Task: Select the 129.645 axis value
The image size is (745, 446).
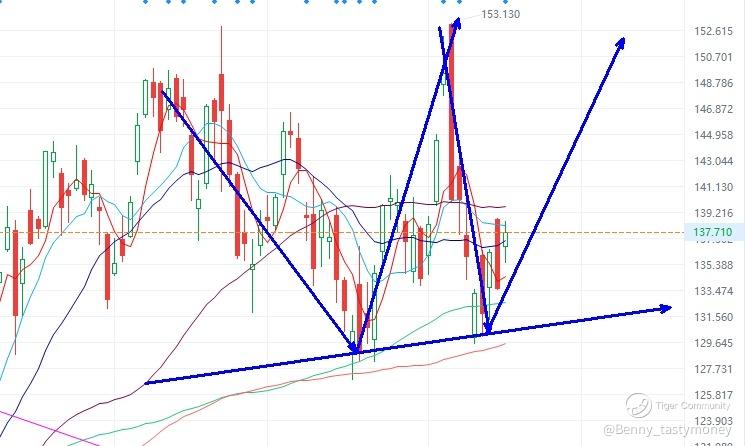Action: [x=713, y=343]
